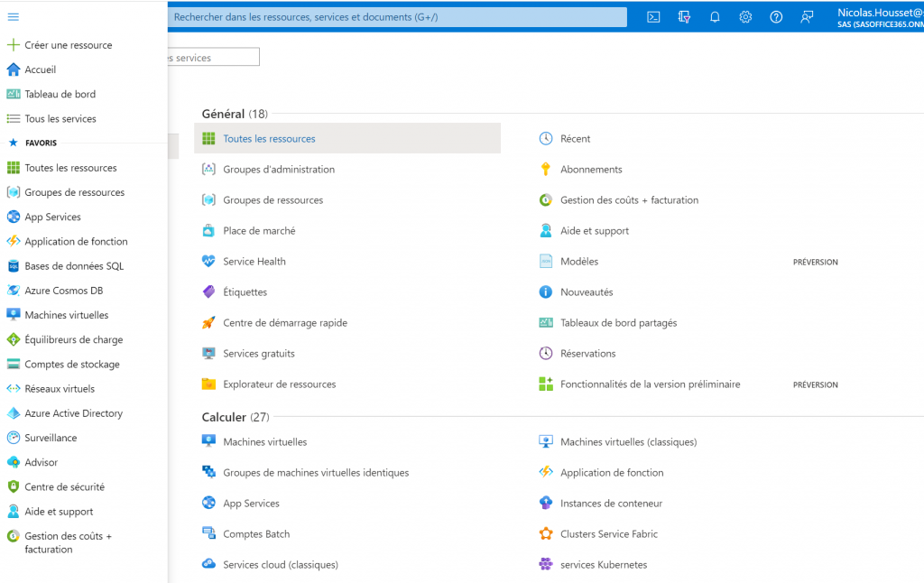Viewport: 924px width, 583px height.
Task: Click the Service Health heart icon
Action: tap(208, 261)
